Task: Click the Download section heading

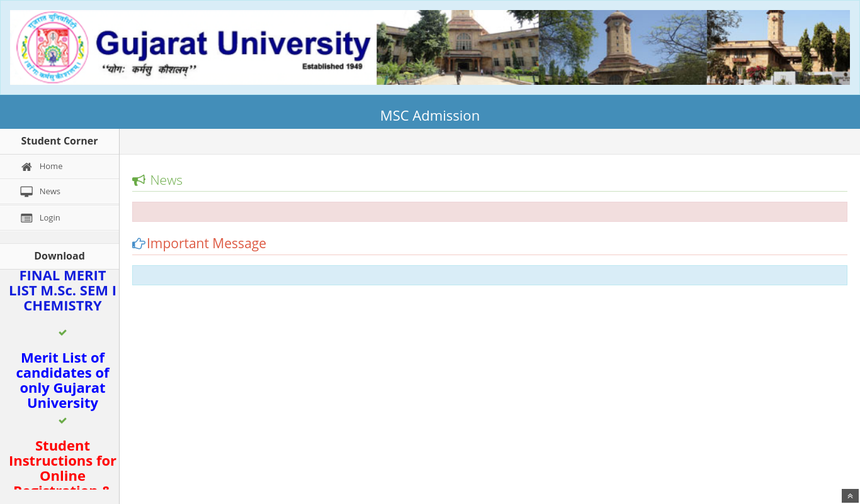Action: pyautogui.click(x=59, y=256)
